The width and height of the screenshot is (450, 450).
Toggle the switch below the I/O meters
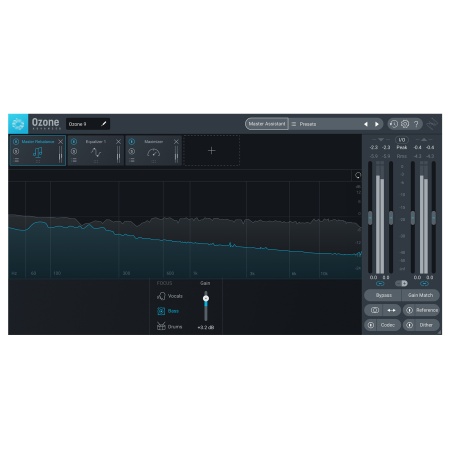pos(401,283)
